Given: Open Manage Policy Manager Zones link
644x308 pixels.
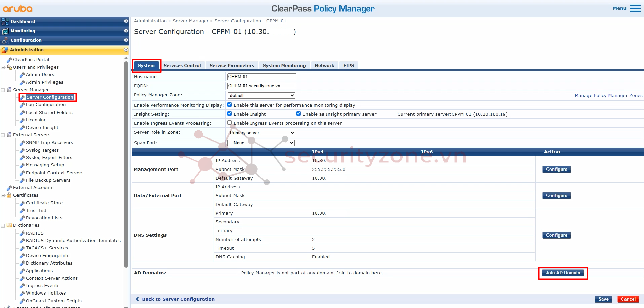Looking at the screenshot, I should pyautogui.click(x=608, y=96).
